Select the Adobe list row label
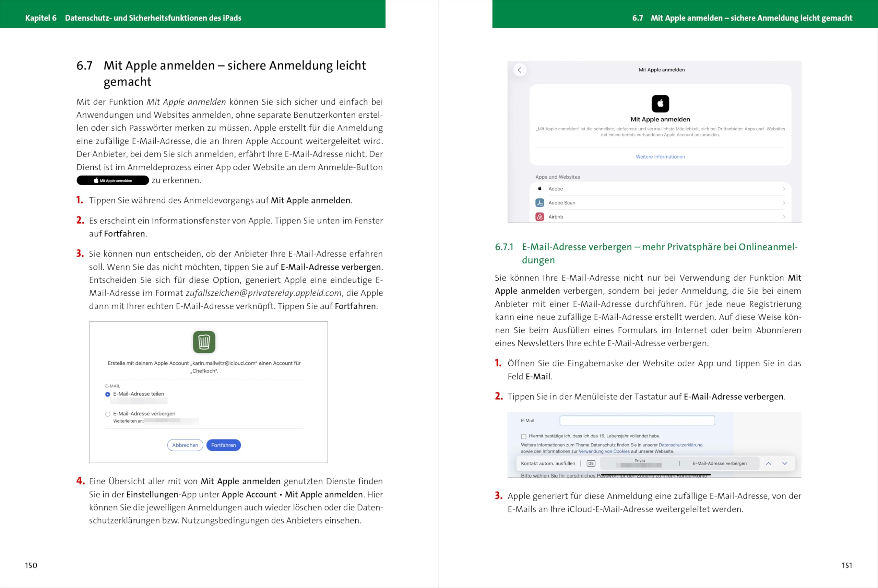 click(x=556, y=189)
